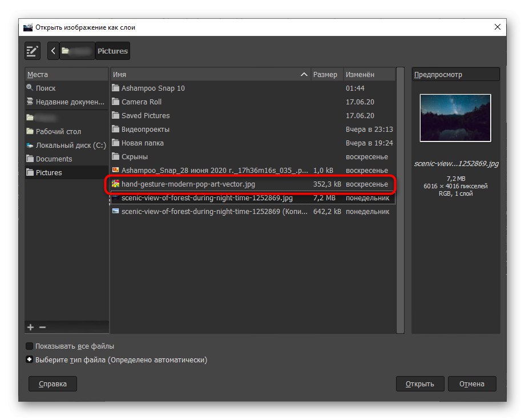Click the Отмена button

[472, 384]
